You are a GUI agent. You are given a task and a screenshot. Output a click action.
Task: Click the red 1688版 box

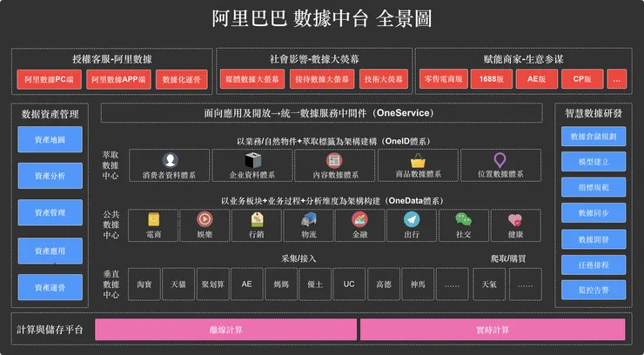point(491,79)
